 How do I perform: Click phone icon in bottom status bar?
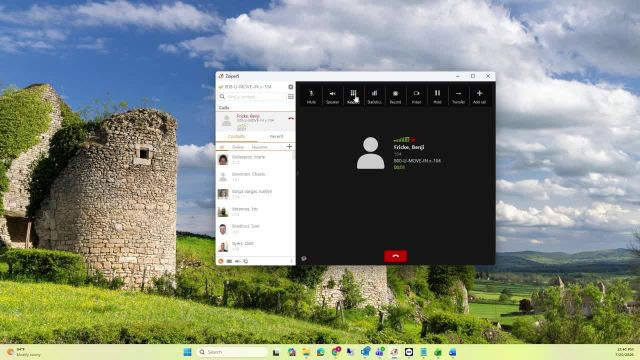[x=245, y=261]
